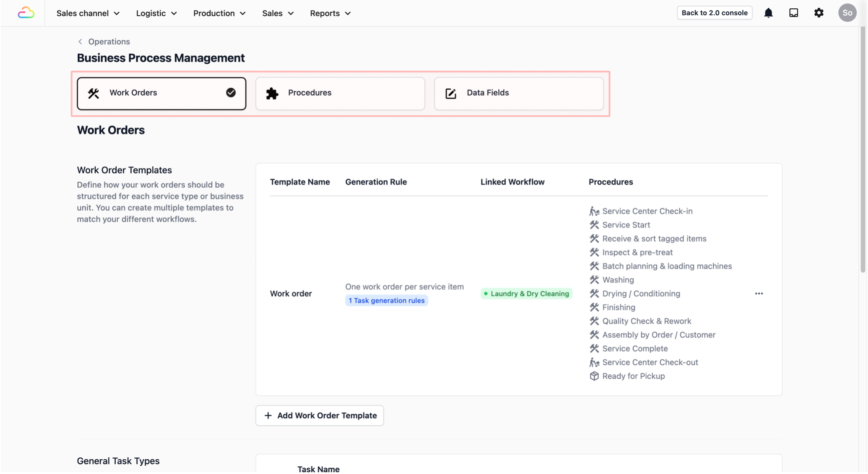Open the notifications bell

[768, 13]
